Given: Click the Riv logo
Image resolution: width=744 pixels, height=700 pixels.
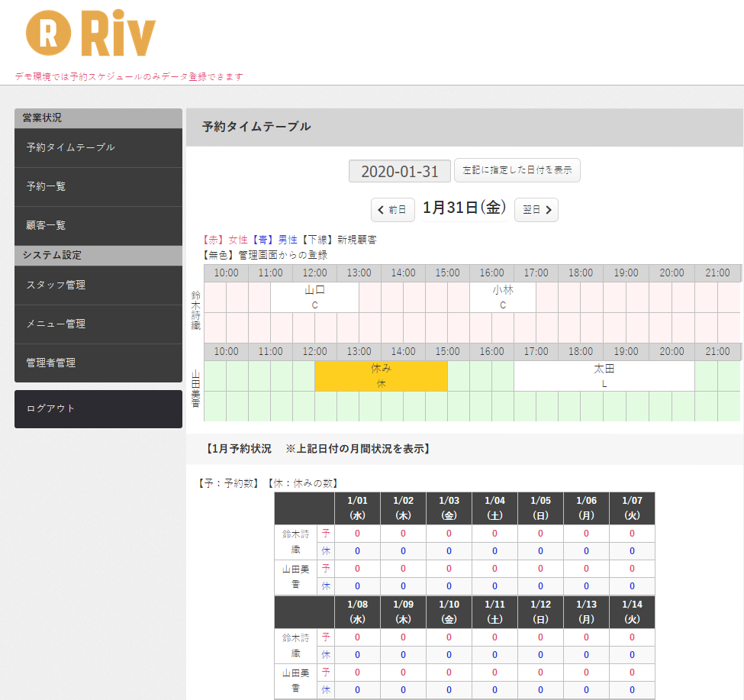Looking at the screenshot, I should 91,34.
